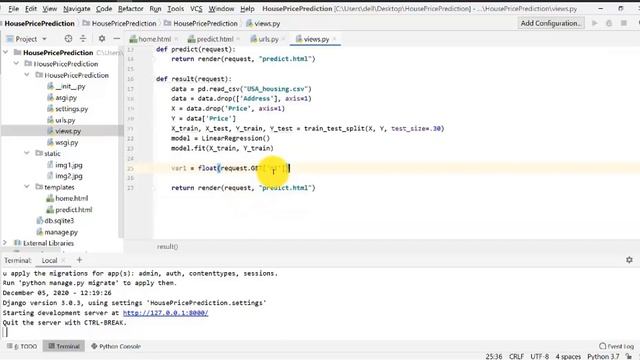This screenshot has height=360, width=640.
Task: Collapse the inner HousePricePrediction package folder
Action: point(27,75)
